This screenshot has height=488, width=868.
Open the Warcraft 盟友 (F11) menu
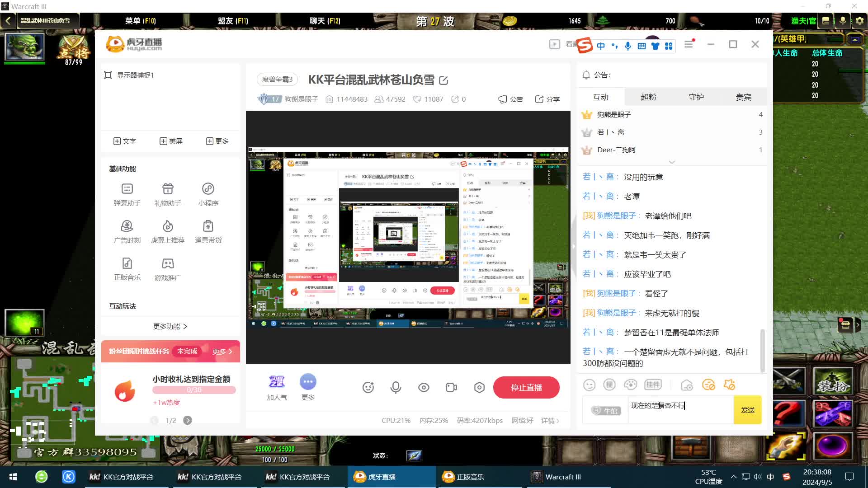pos(233,21)
